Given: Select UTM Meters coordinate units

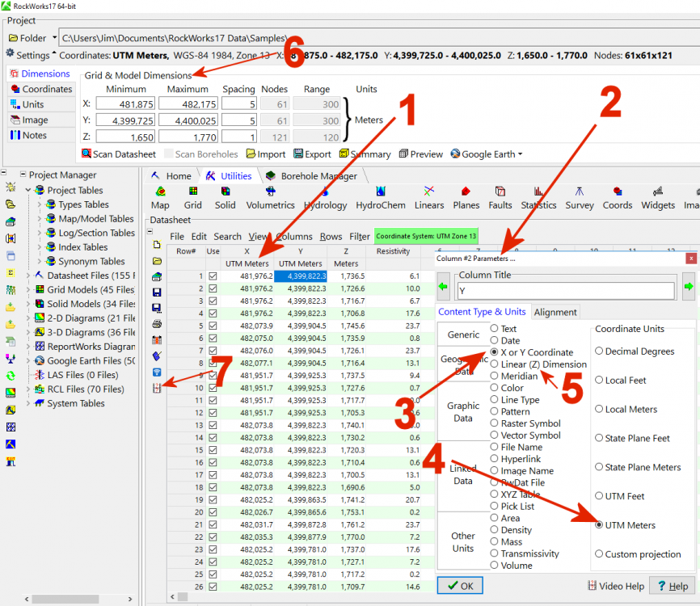Looking at the screenshot, I should click(x=599, y=524).
